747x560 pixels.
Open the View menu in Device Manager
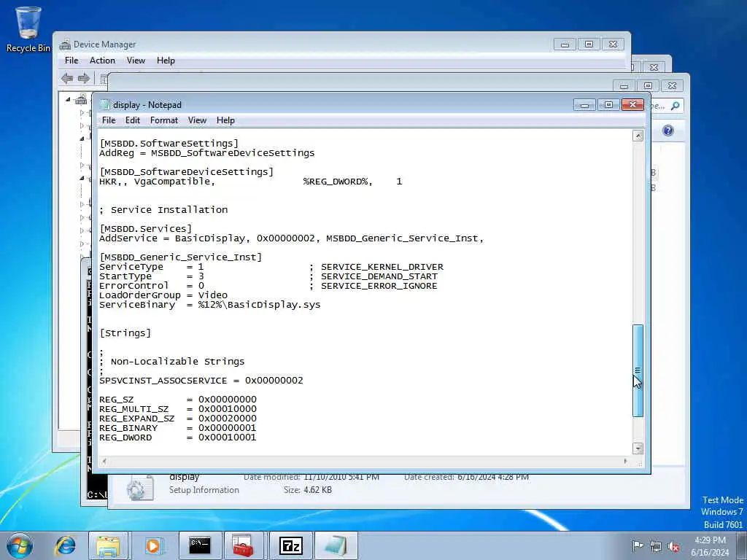136,61
